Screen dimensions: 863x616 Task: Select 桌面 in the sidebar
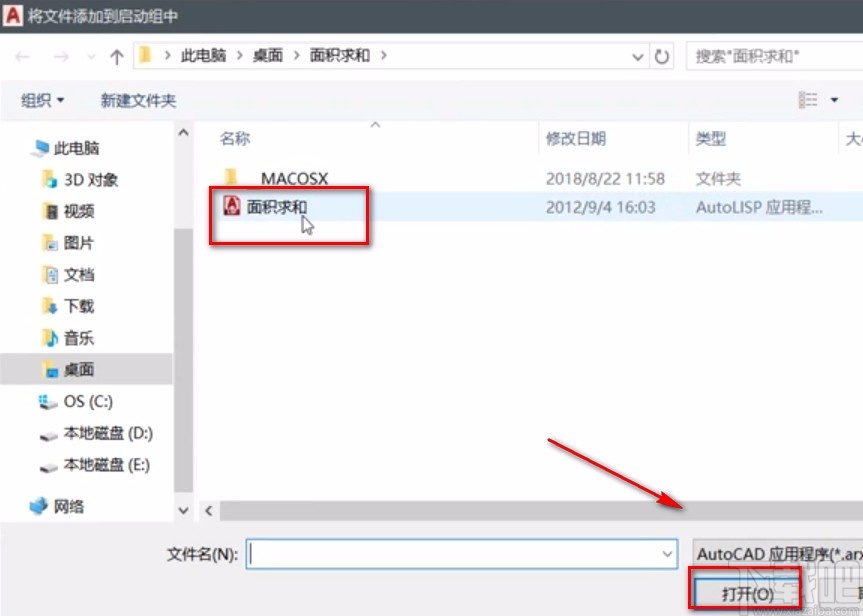[x=80, y=370]
